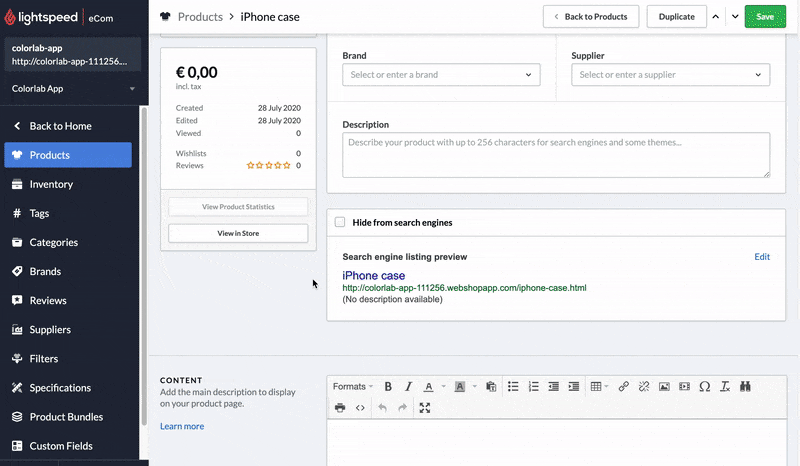Insert a numbered list
800x466 pixels.
point(533,386)
